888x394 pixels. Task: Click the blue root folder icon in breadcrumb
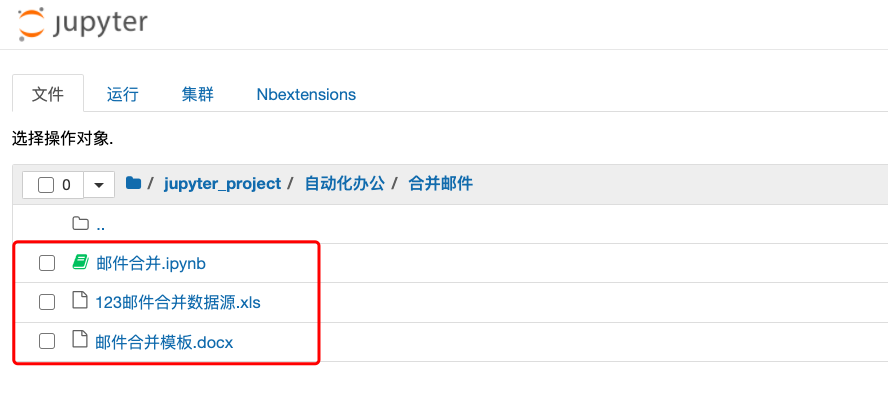(133, 183)
